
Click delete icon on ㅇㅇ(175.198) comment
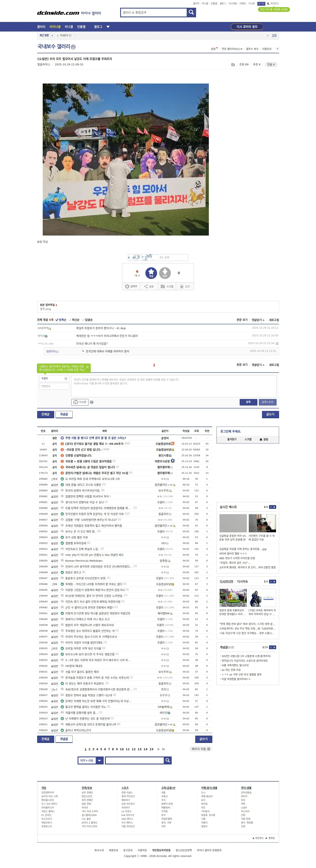[277, 343]
